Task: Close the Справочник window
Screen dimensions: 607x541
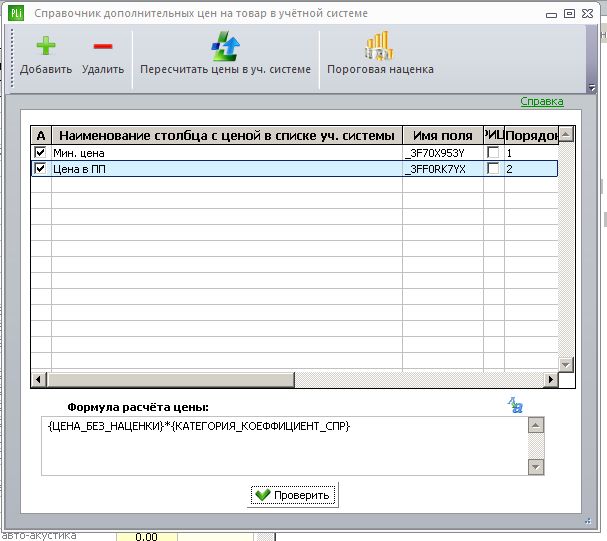Action: 587,14
